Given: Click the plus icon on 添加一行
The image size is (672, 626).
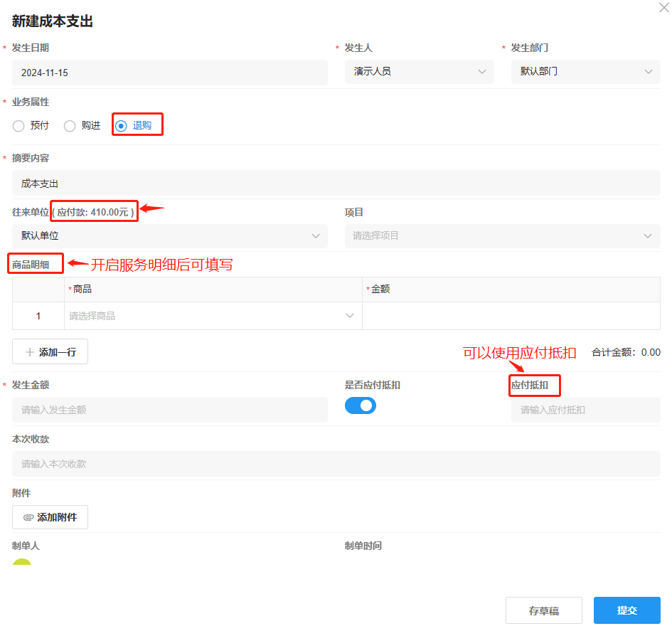Looking at the screenshot, I should point(28,351).
